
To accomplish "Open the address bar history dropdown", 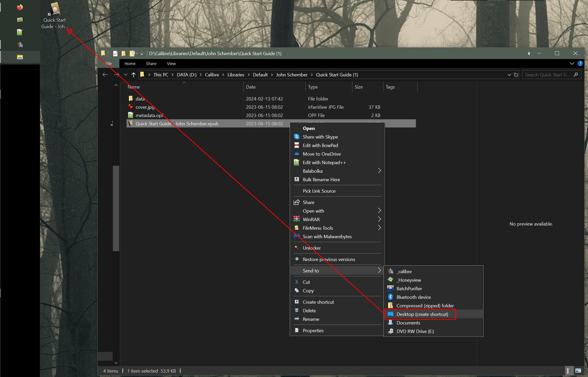I will [509, 75].
